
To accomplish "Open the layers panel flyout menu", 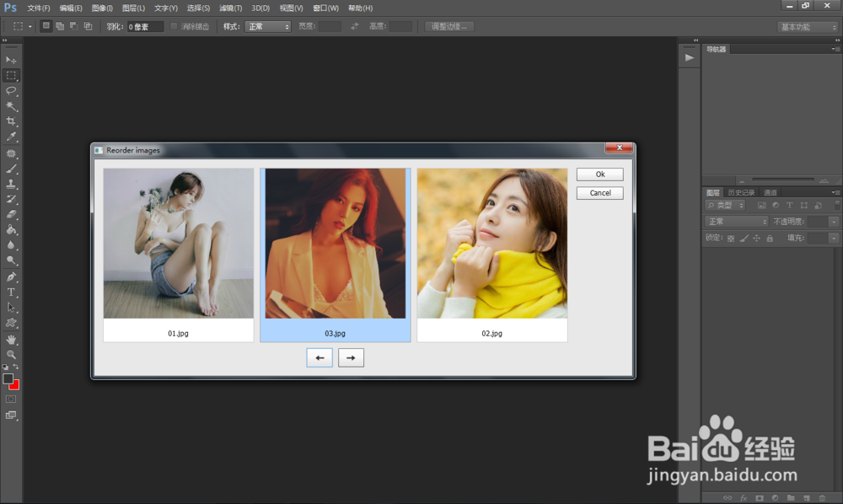I will coord(835,192).
